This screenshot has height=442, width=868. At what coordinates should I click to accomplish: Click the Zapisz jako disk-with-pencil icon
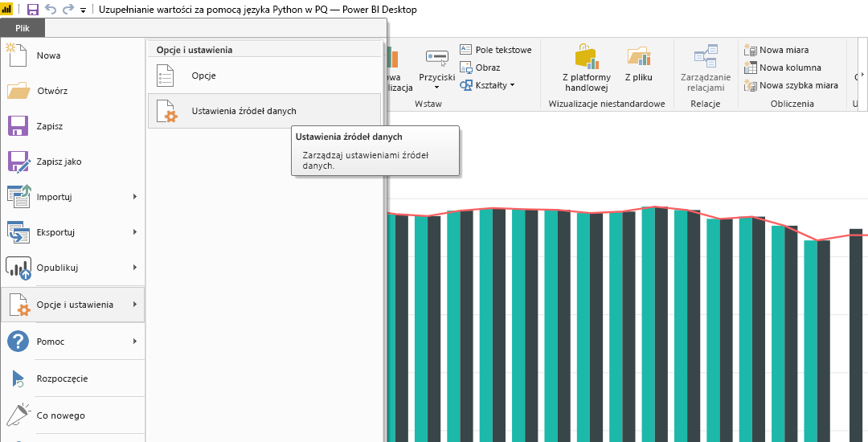(x=18, y=162)
